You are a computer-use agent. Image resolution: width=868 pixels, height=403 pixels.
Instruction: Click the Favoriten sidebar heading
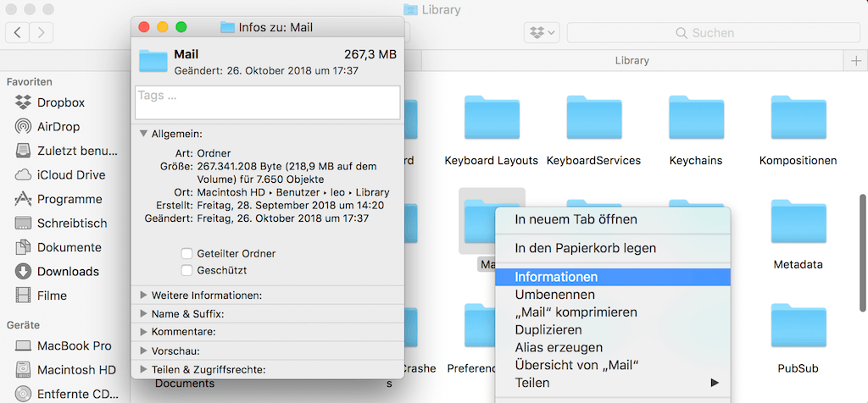(x=30, y=82)
